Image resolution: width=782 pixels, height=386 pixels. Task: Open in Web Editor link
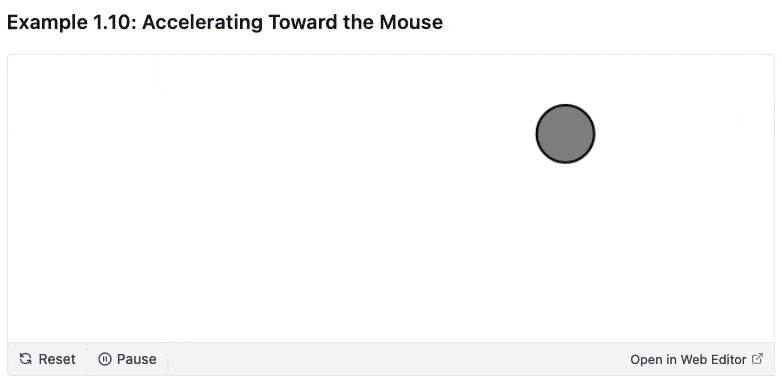coord(696,359)
